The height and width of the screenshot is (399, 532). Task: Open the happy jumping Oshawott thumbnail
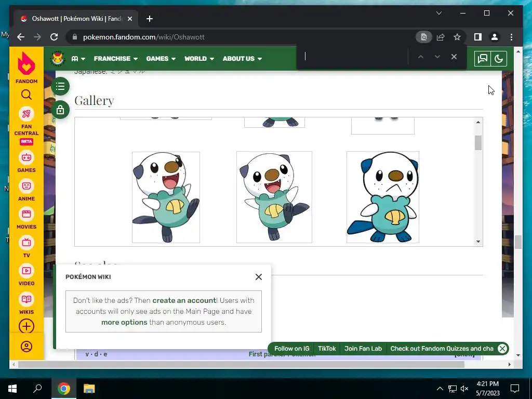[x=166, y=197]
